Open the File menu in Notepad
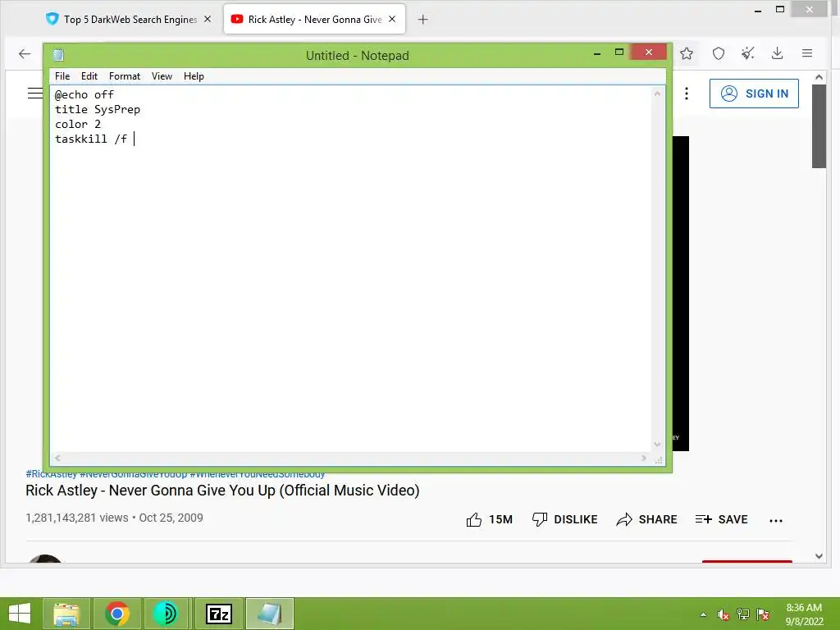 click(x=62, y=76)
